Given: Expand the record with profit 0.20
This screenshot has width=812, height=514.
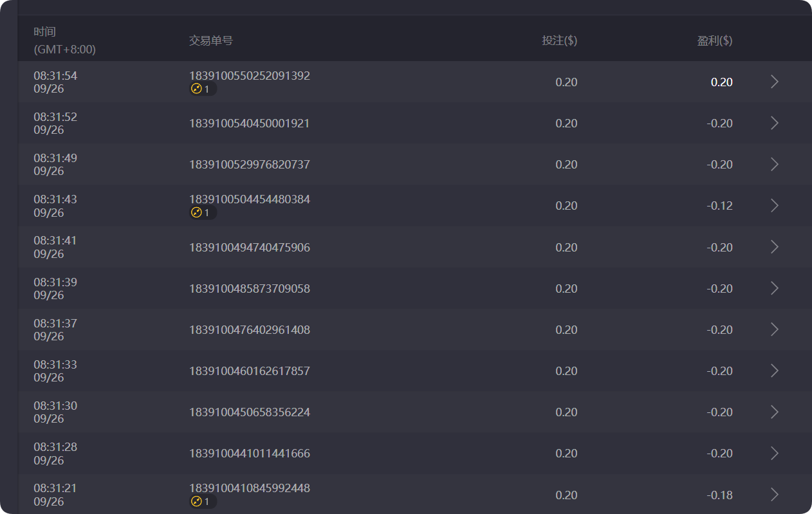Looking at the screenshot, I should click(x=774, y=82).
